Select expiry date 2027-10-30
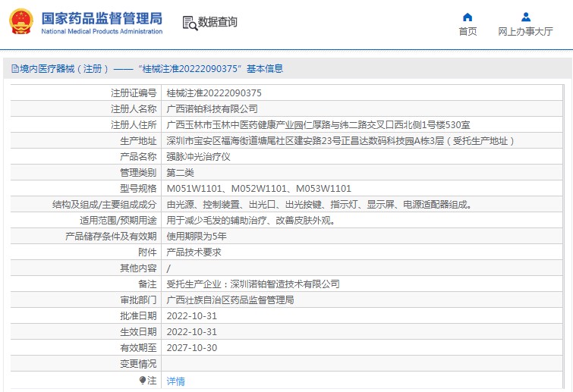This screenshot has height=392, width=573. (x=192, y=348)
